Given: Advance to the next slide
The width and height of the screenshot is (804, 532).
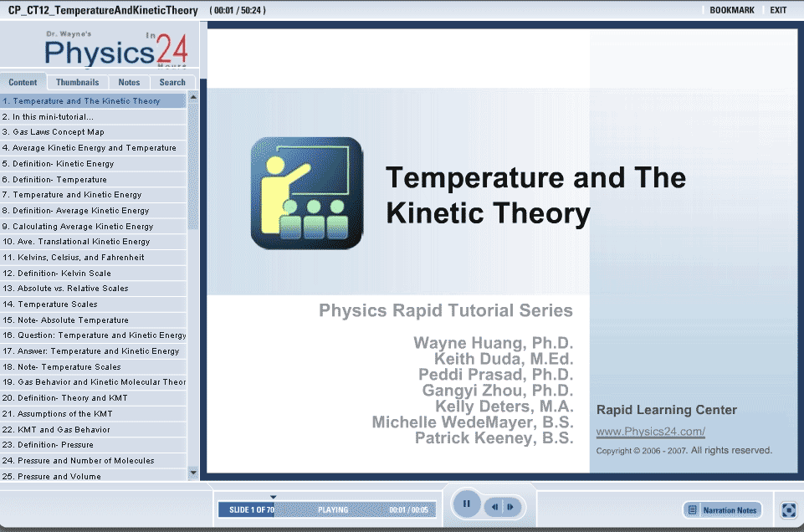Looking at the screenshot, I should coord(510,506).
